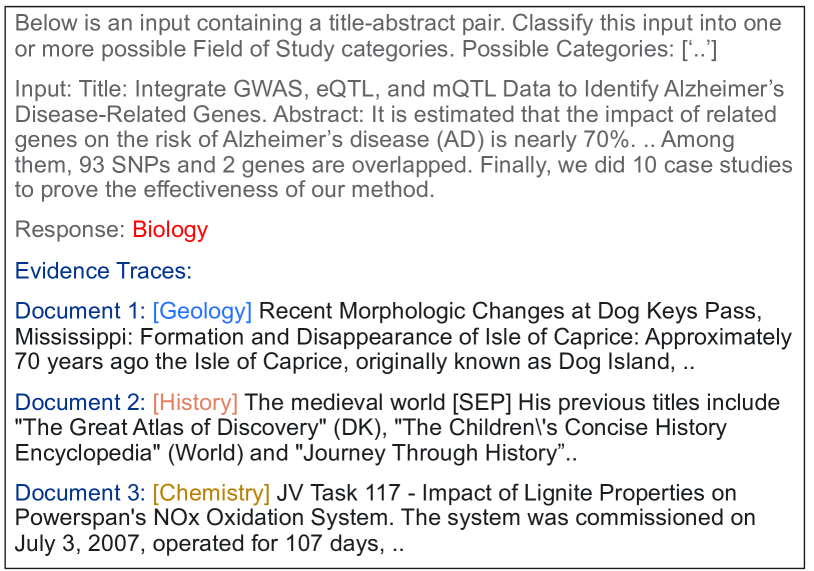Click the "July 3, 2007" date

75,545
